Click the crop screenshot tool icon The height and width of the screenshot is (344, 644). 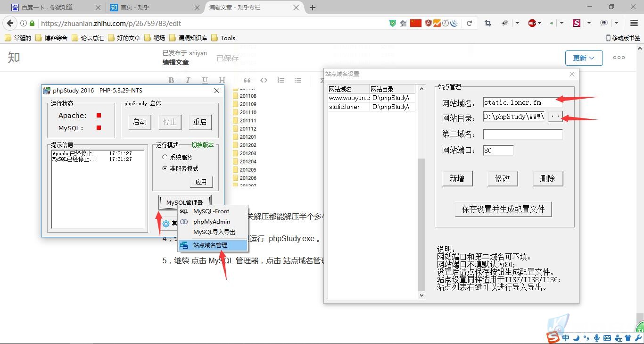tap(488, 23)
